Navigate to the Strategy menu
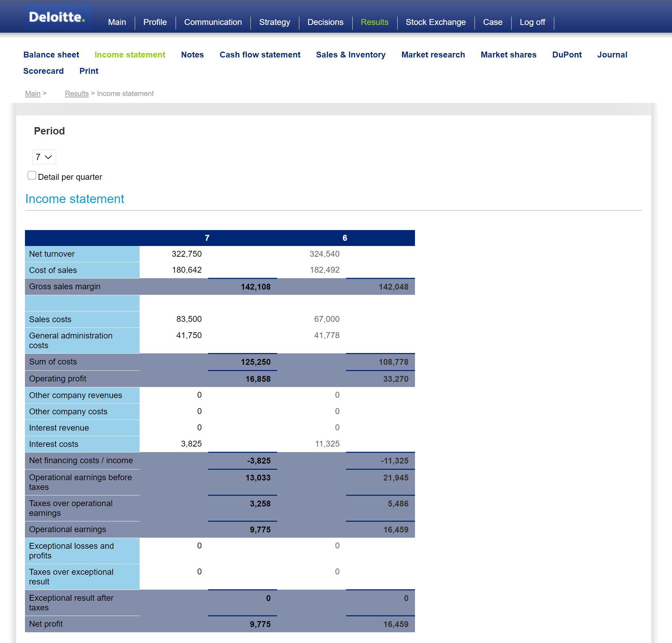Screen dimensions: 672x643 coord(274,22)
